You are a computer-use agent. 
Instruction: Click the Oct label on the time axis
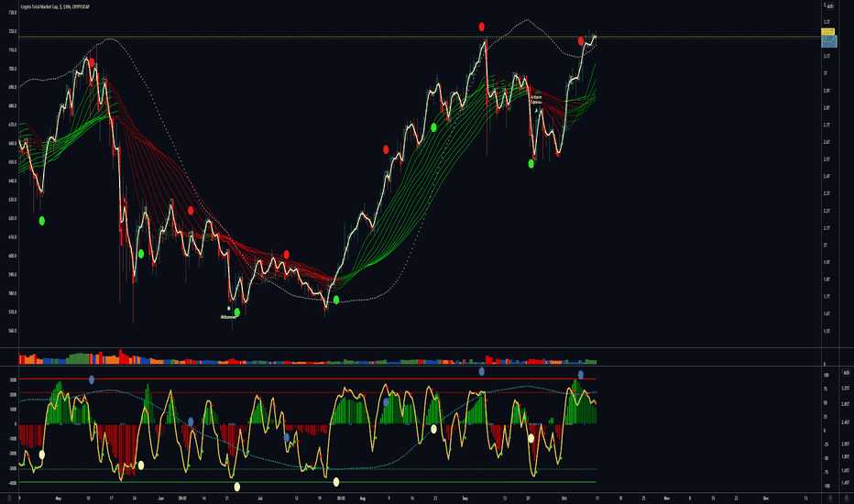564,498
